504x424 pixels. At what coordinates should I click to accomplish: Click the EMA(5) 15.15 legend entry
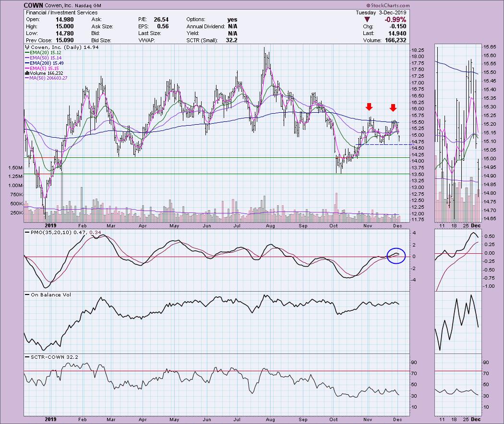click(x=42, y=68)
